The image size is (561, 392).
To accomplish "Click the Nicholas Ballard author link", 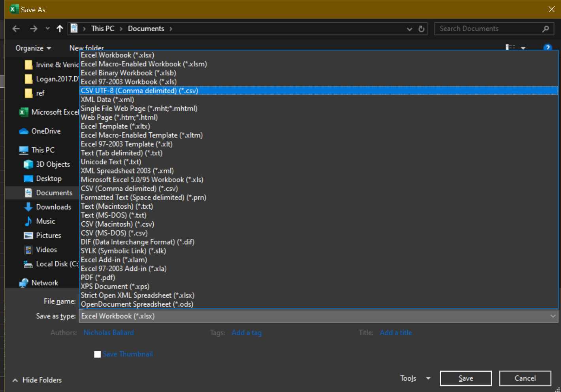I will [x=109, y=333].
